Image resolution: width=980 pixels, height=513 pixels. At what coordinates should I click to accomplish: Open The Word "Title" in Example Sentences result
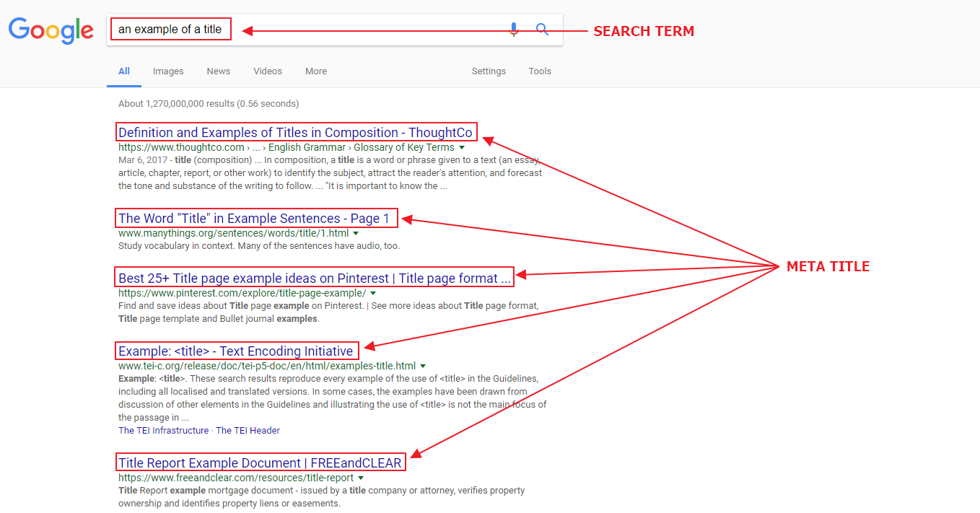(x=254, y=219)
